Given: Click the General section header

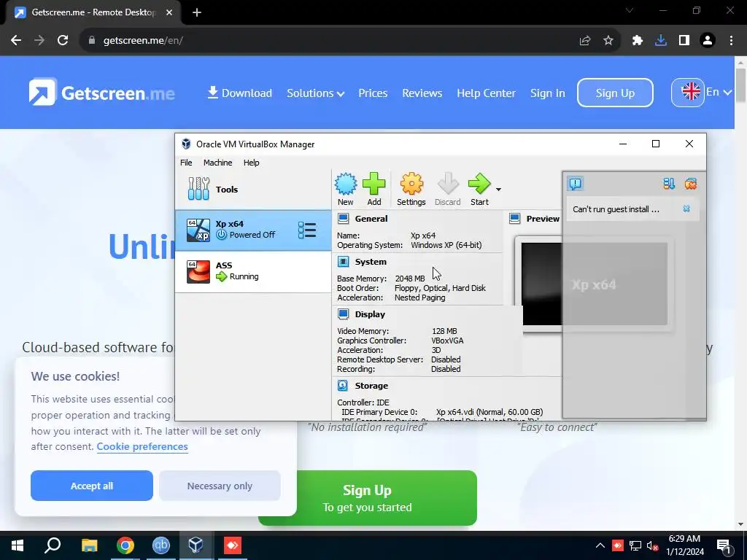Looking at the screenshot, I should coord(371,219).
